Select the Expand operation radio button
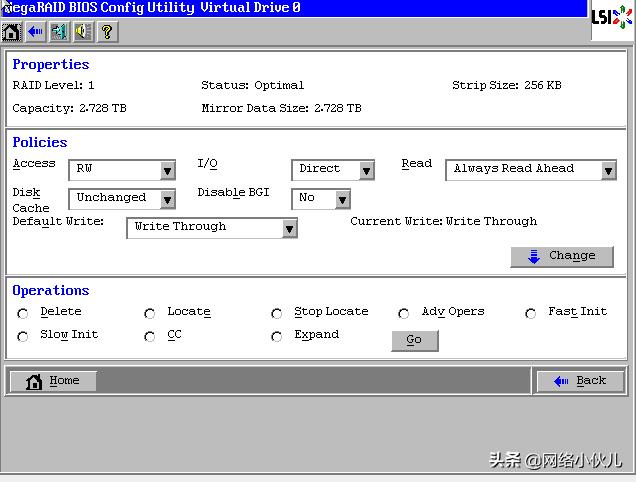This screenshot has height=482, width=636. 277,336
